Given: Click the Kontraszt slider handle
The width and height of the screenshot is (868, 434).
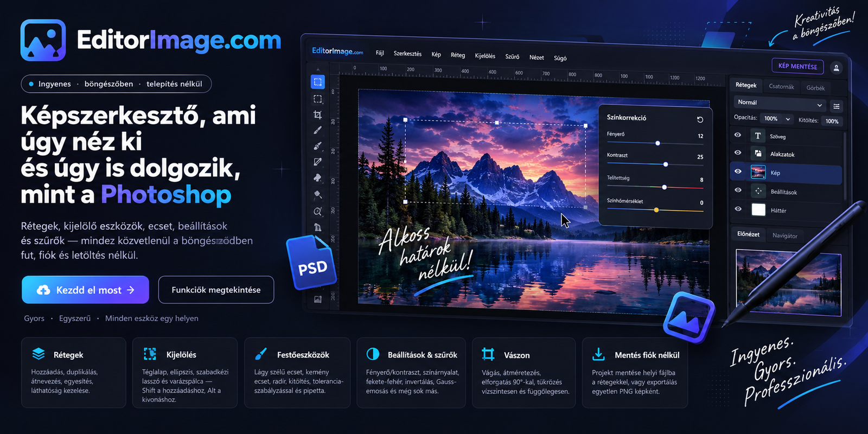Looking at the screenshot, I should tap(666, 164).
